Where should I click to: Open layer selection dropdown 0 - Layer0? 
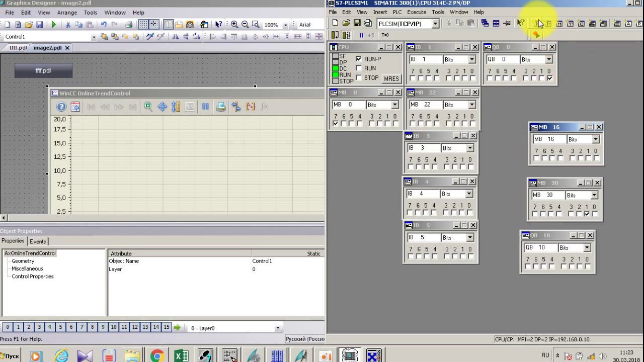[277, 328]
